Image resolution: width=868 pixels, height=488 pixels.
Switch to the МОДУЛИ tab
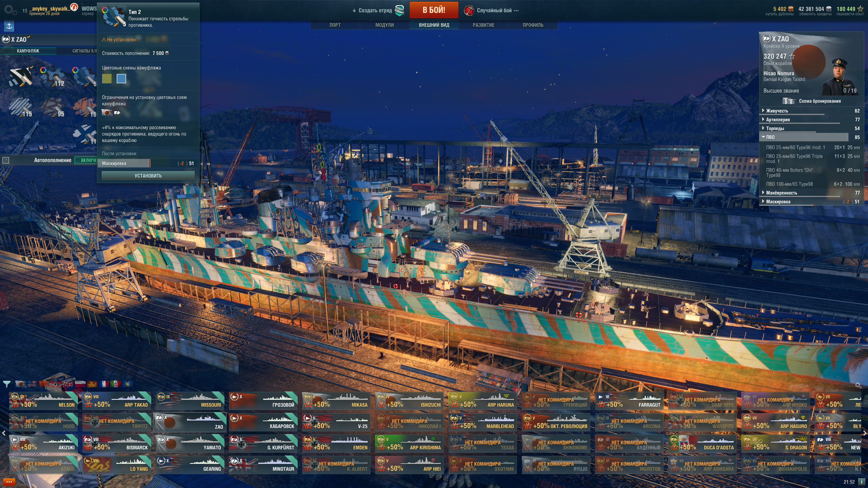(384, 25)
